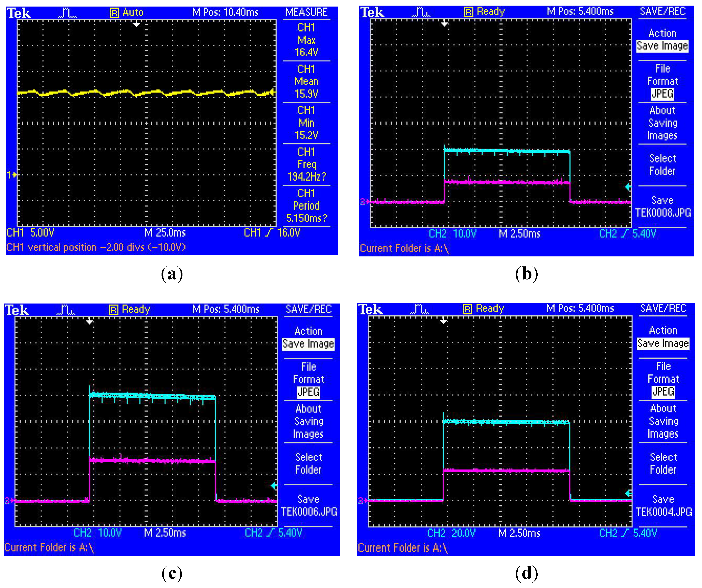
Task: Click the CH1 ground marker in panel (a)
Action: 12,175
